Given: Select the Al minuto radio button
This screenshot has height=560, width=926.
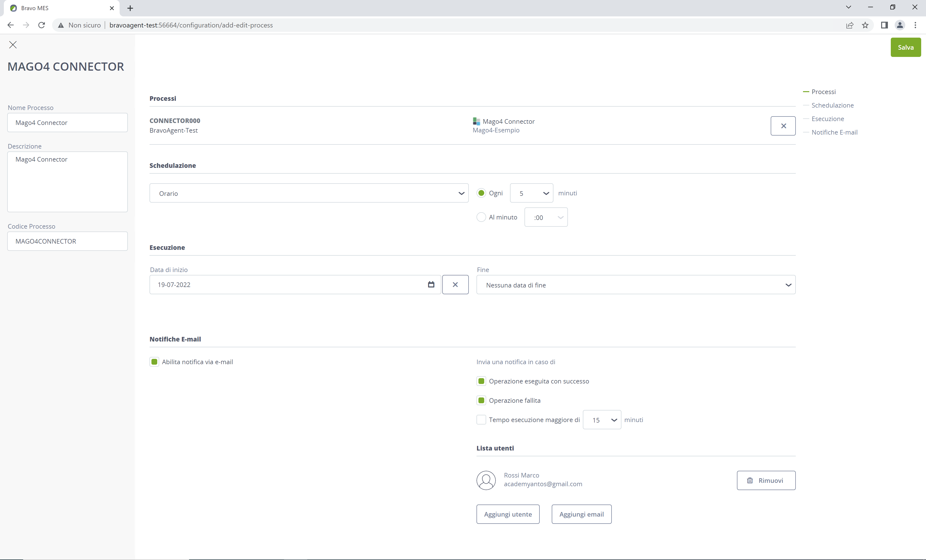Looking at the screenshot, I should (x=481, y=217).
